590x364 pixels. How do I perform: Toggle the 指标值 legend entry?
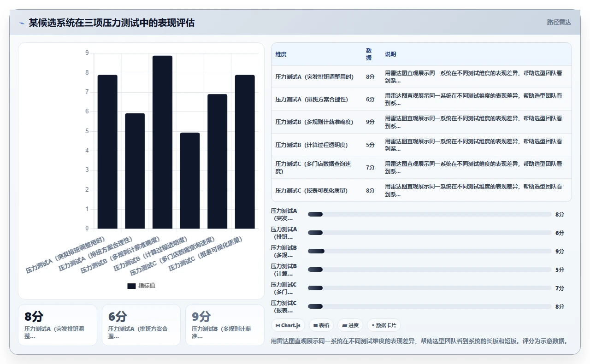141,286
